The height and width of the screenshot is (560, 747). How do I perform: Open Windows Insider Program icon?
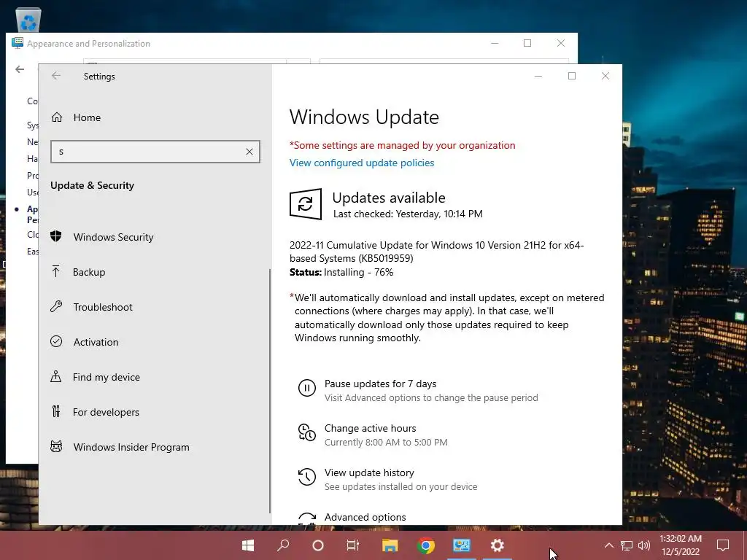pos(56,446)
